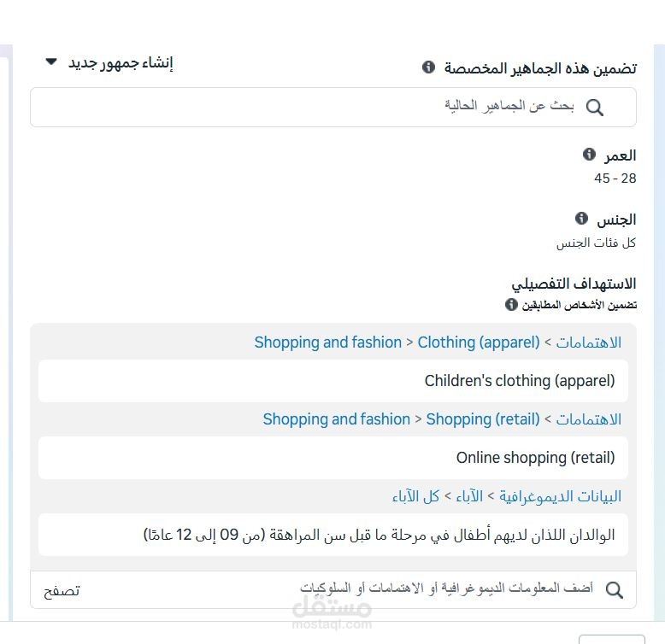
Task: Click magnifier icon in detailed targeting search
Action: 614,589
